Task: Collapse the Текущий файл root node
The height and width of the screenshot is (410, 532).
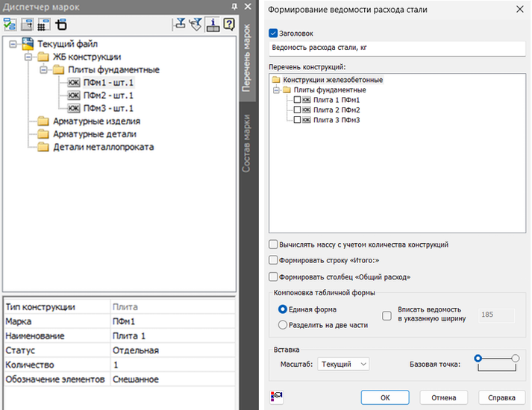Action: tap(13, 44)
